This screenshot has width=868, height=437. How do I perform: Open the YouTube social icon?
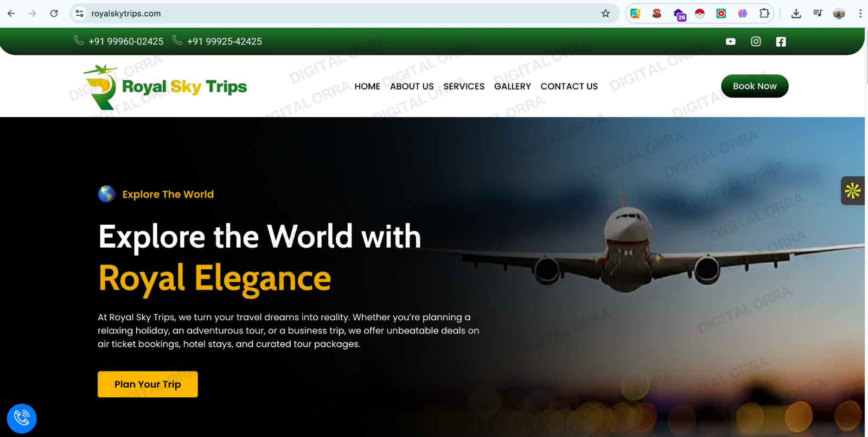(731, 42)
